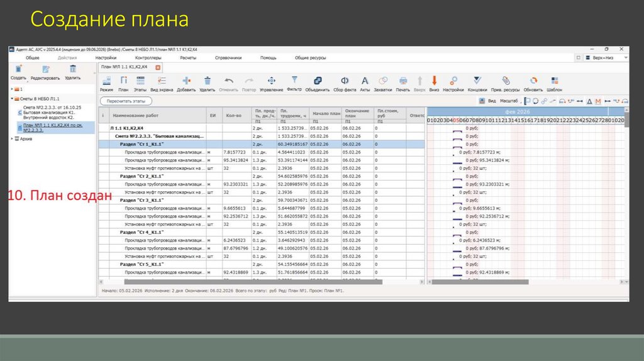Click the Захватки toolbar icon
The height and width of the screenshot is (361, 644).
[383, 81]
